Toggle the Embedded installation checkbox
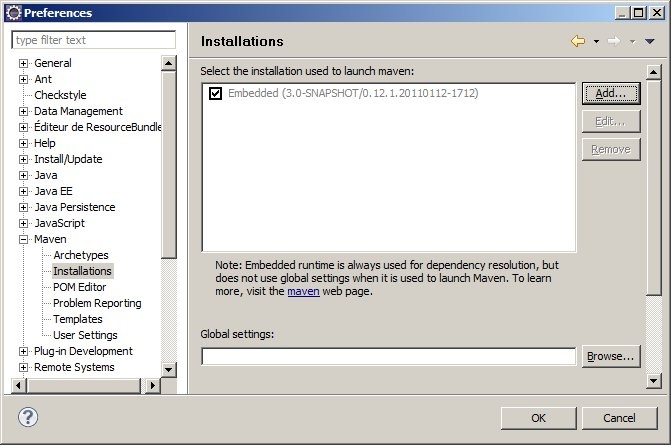This screenshot has height=445, width=671. 216,93
